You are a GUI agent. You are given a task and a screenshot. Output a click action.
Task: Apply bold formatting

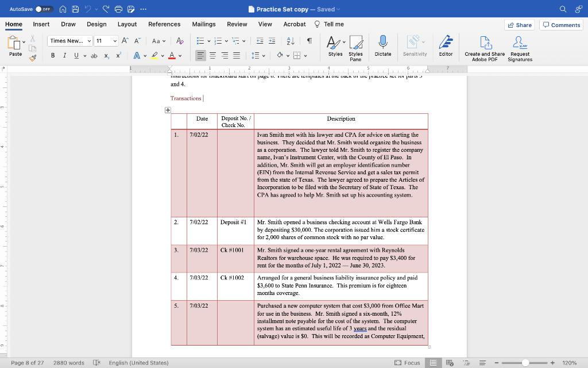[52, 55]
